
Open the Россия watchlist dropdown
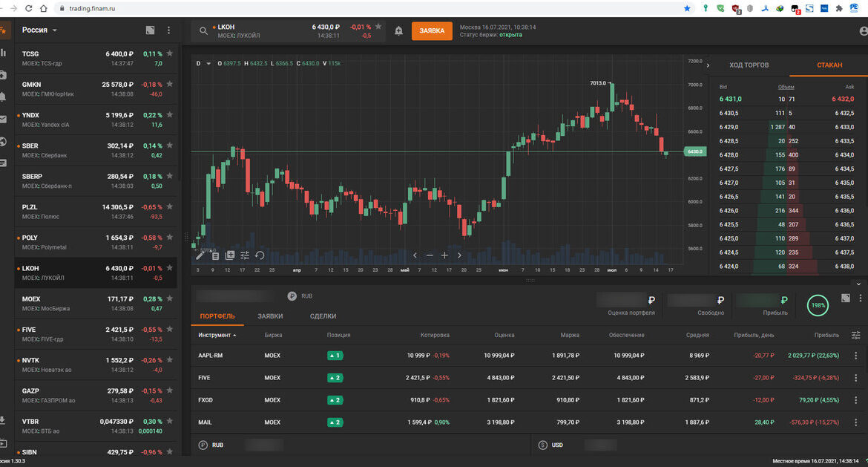[x=40, y=30]
